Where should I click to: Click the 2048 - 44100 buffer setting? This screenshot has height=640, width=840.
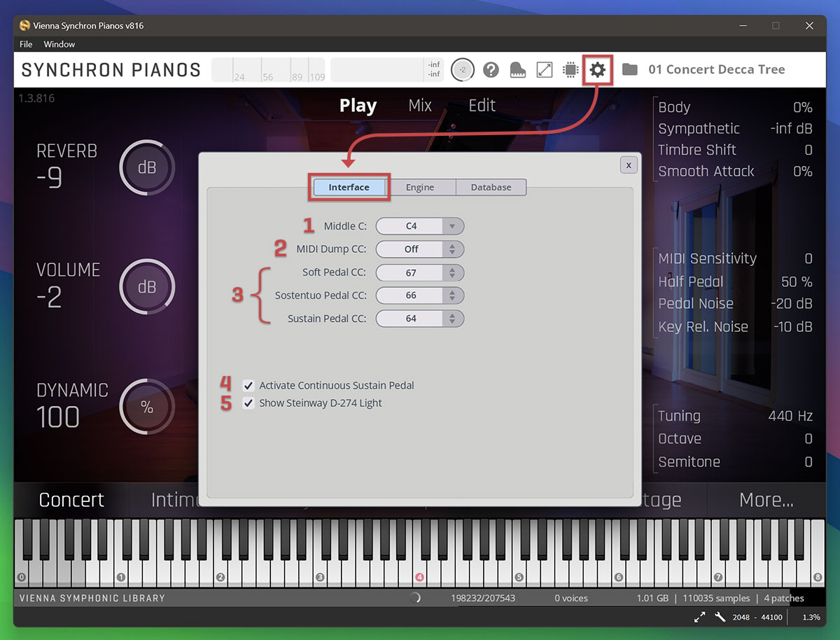click(x=756, y=618)
